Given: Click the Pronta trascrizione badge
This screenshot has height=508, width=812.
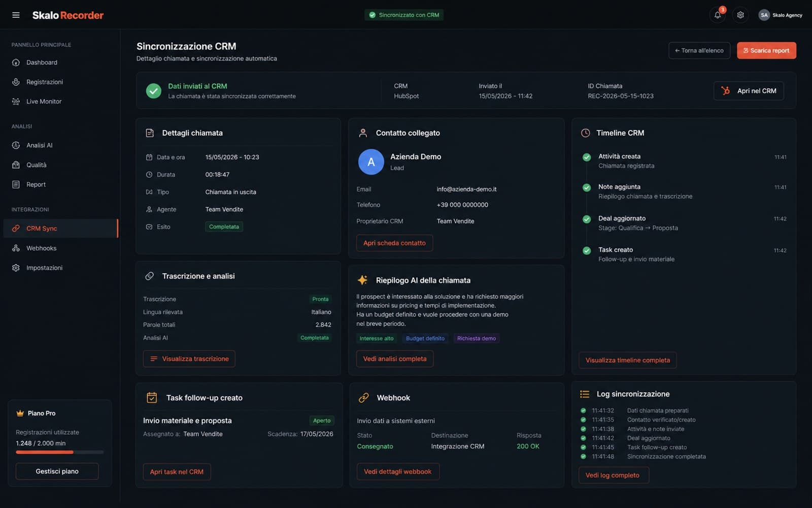Looking at the screenshot, I should (320, 299).
